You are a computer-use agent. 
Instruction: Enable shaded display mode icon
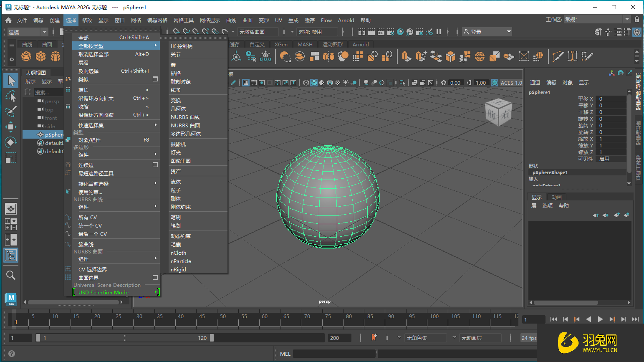pyautogui.click(x=313, y=82)
